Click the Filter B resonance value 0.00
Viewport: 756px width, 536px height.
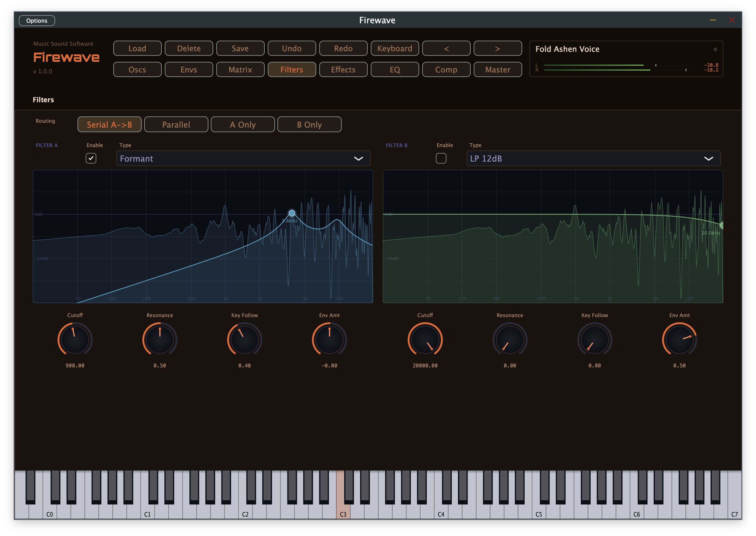pyautogui.click(x=510, y=366)
